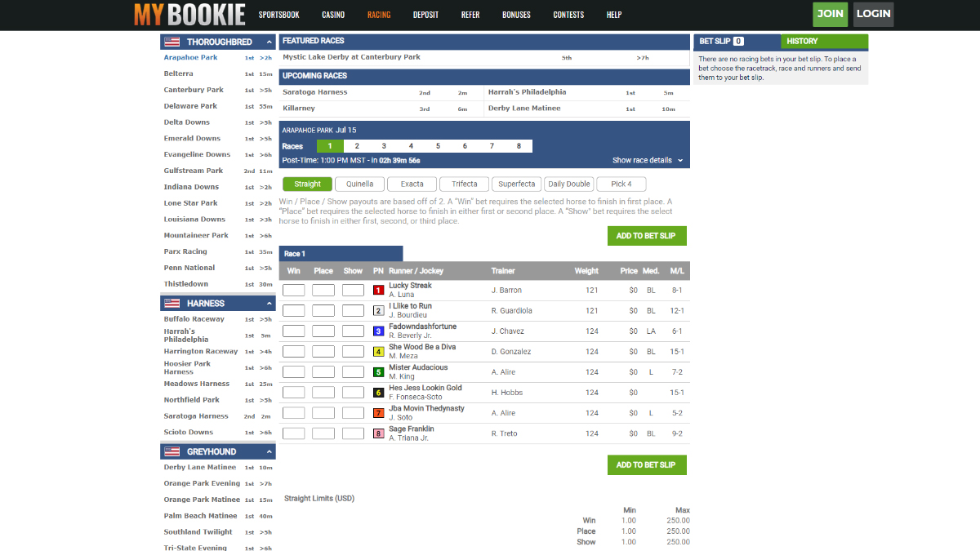The width and height of the screenshot is (980, 551).
Task: Open Northfield Park harness track
Action: pos(192,400)
